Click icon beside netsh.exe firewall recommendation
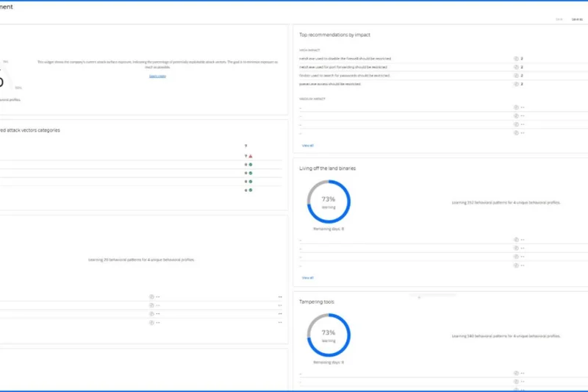The image size is (588, 392). pyautogui.click(x=516, y=57)
